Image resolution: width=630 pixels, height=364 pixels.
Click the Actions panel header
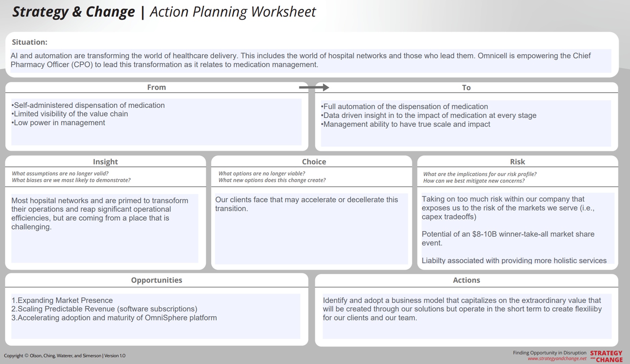point(467,280)
